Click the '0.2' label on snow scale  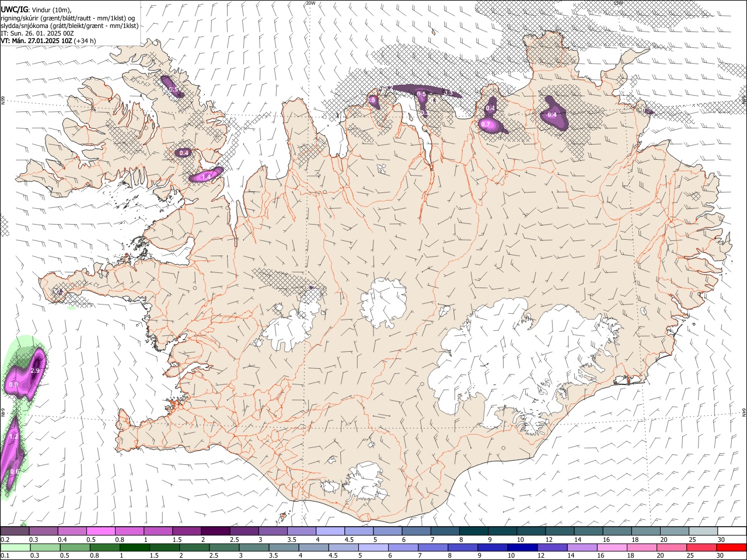coord(5,540)
